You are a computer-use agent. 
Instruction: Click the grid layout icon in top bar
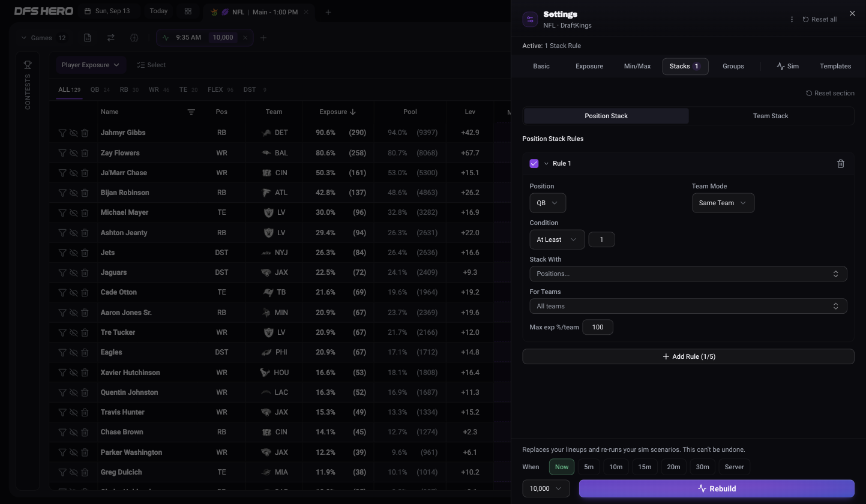tap(188, 11)
